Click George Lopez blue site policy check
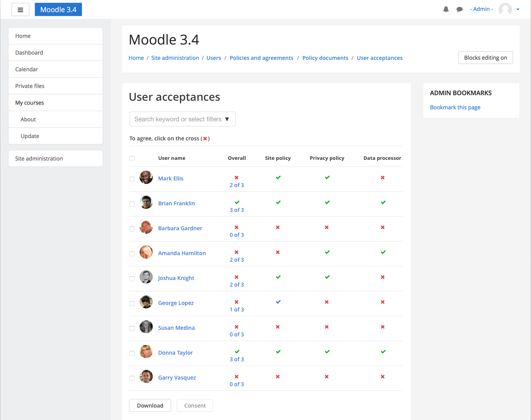Image resolution: width=531 pixels, height=420 pixels. click(278, 302)
